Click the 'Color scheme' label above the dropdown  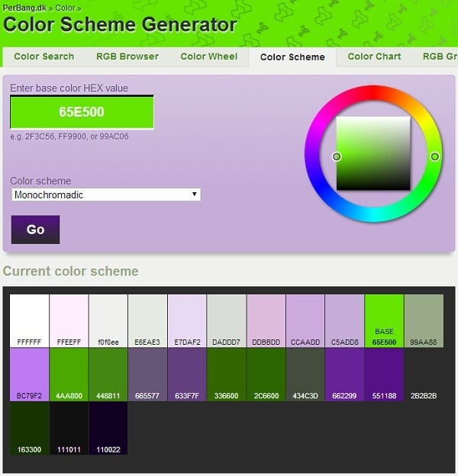[x=40, y=181]
